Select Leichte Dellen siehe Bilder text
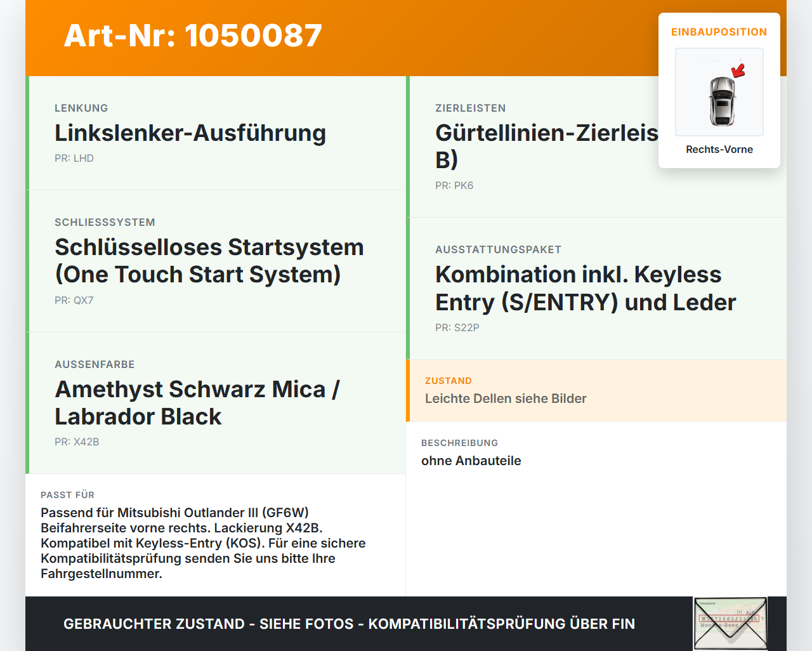Viewport: 812px width, 651px height. coord(506,398)
